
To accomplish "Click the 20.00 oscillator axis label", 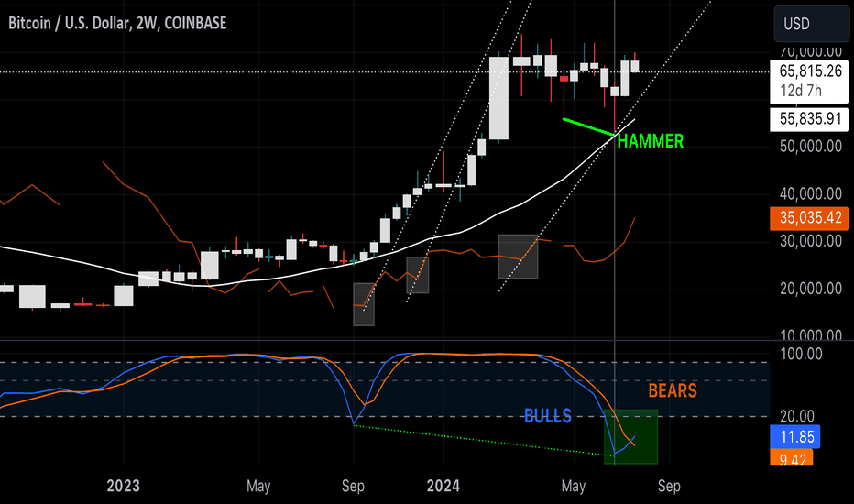I will pyautogui.click(x=797, y=417).
